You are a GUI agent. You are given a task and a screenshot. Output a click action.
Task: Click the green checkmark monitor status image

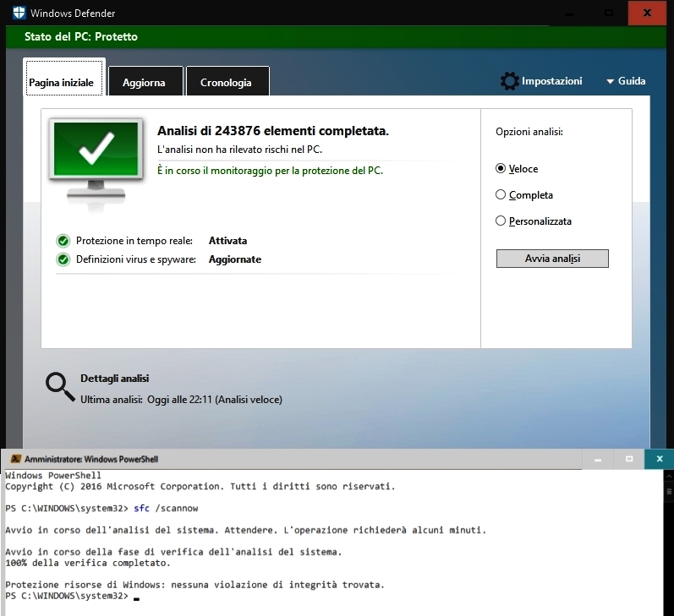tap(96, 164)
